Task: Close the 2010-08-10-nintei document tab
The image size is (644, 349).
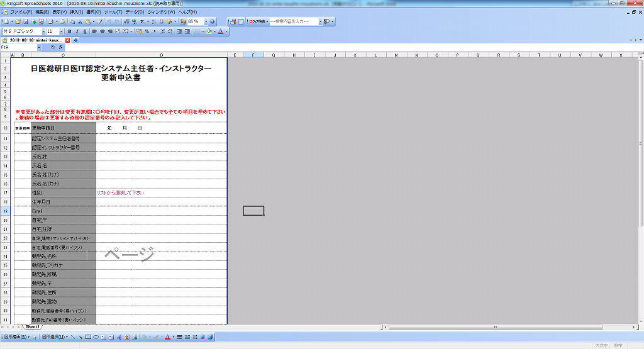Action: pos(67,40)
